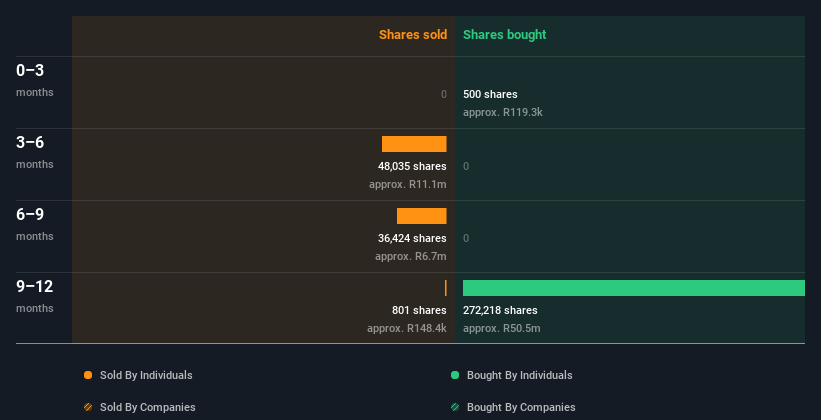Click the Bought By Companies striped green dot
The image size is (821, 420).
pos(454,407)
